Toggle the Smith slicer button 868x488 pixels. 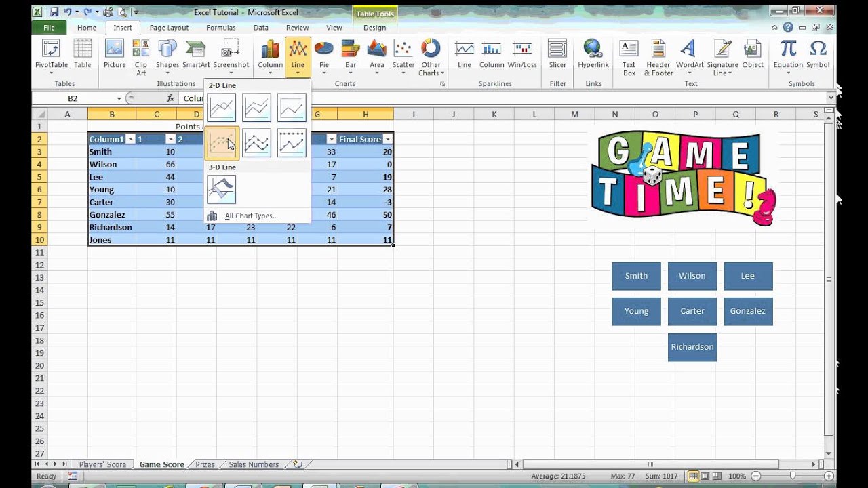pyautogui.click(x=636, y=276)
